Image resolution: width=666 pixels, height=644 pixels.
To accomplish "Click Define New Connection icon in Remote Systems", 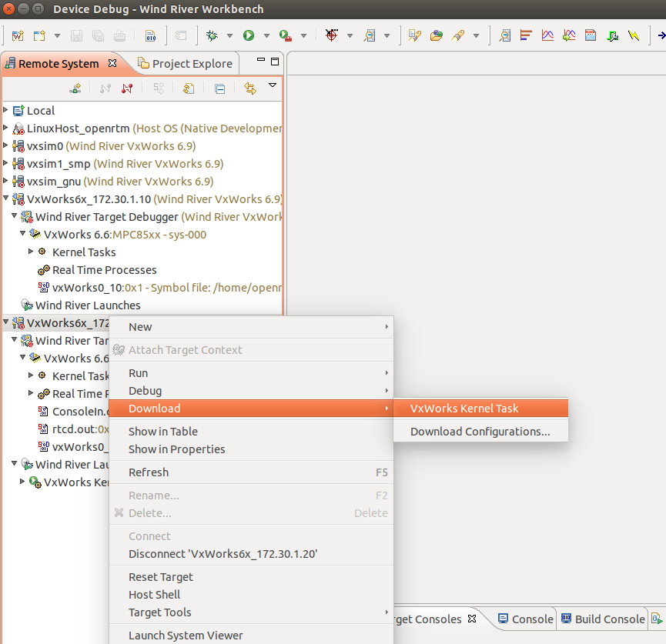I will 75,88.
